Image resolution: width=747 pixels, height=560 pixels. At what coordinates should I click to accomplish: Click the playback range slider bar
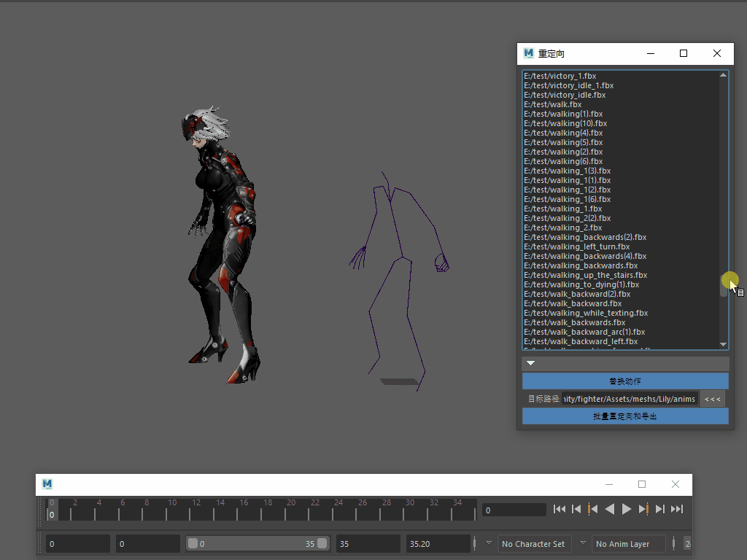(x=258, y=543)
